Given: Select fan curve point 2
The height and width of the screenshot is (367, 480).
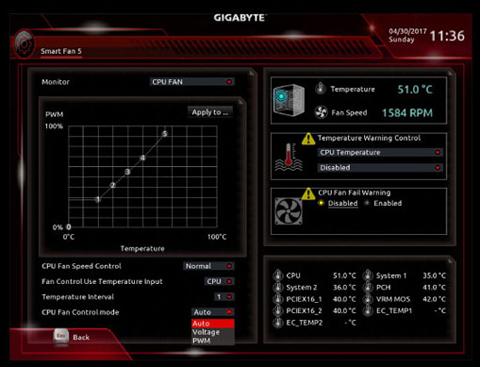Looking at the screenshot, I should (x=113, y=185).
